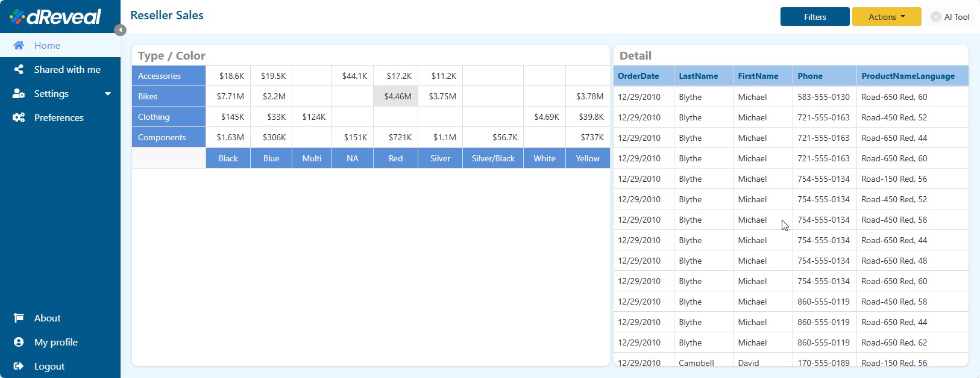Open Shared with me menu item
This screenshot has height=378, width=980.
tap(60, 69)
